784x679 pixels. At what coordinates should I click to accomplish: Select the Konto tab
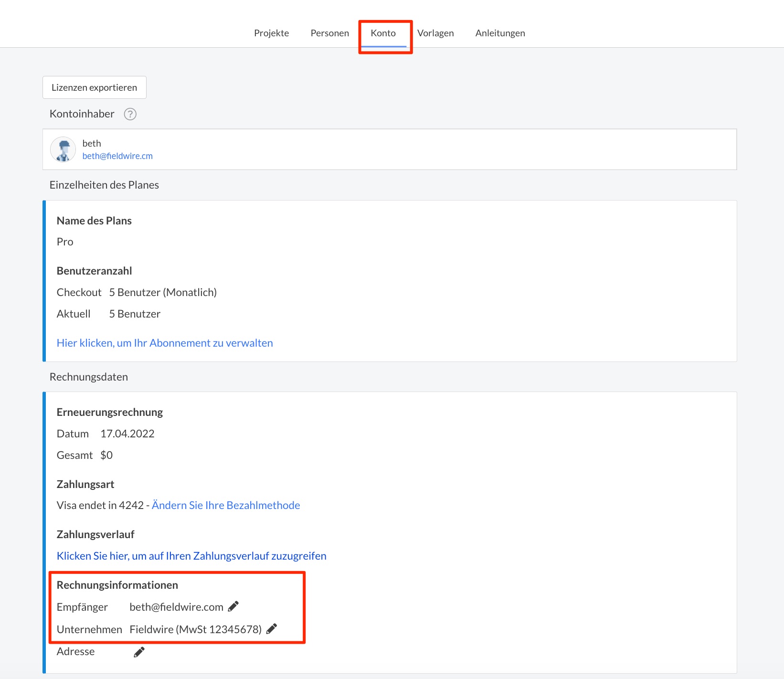[x=383, y=33]
